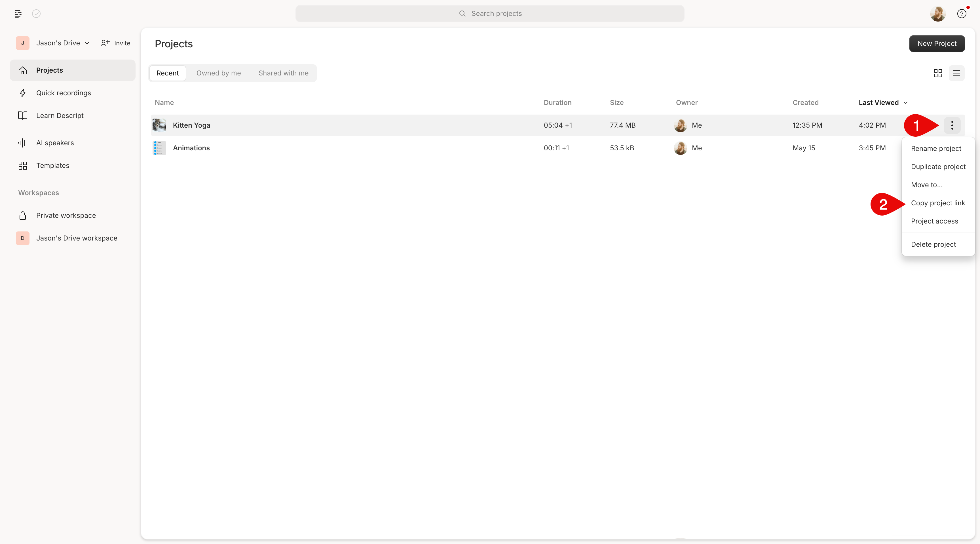Click the Workspaces section label

coord(39,193)
